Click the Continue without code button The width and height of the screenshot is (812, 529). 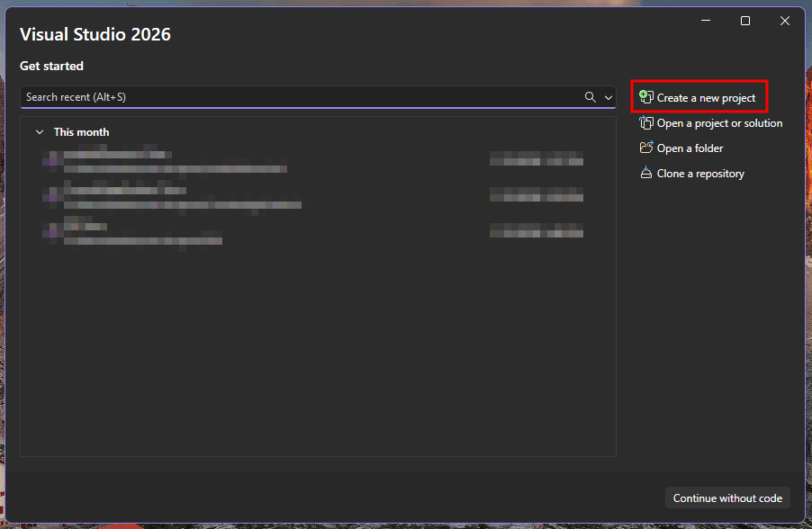726,498
